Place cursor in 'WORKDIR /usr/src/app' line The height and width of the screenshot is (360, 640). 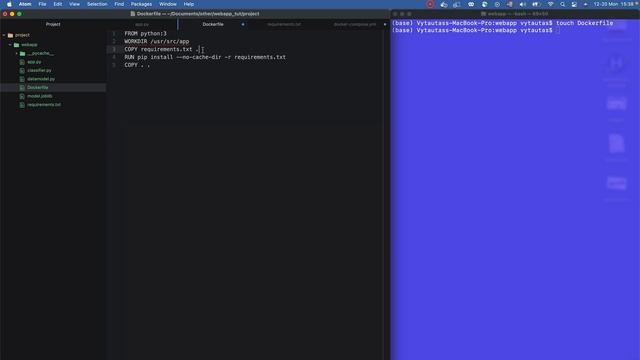coord(157,41)
